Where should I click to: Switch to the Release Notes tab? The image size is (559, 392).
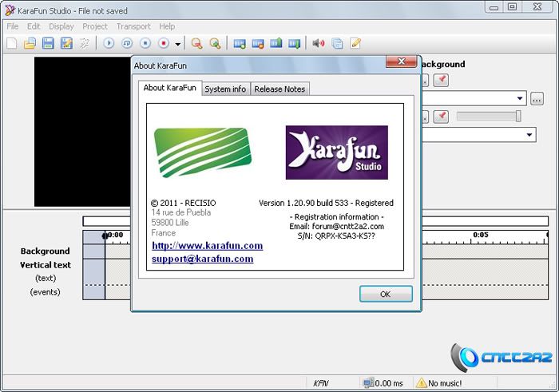pos(279,89)
